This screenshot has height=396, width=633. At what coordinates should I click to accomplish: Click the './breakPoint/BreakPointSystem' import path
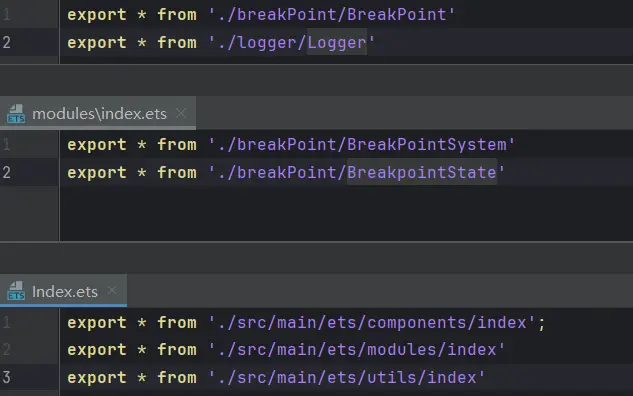point(362,145)
